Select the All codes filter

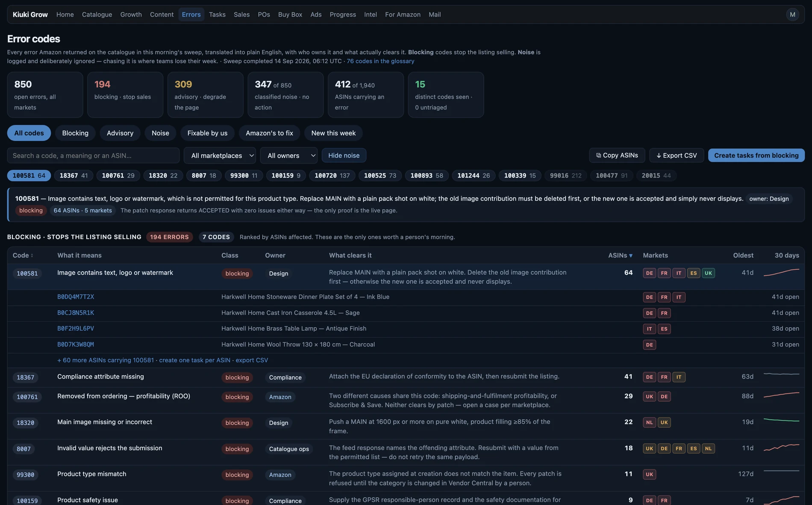tap(29, 133)
